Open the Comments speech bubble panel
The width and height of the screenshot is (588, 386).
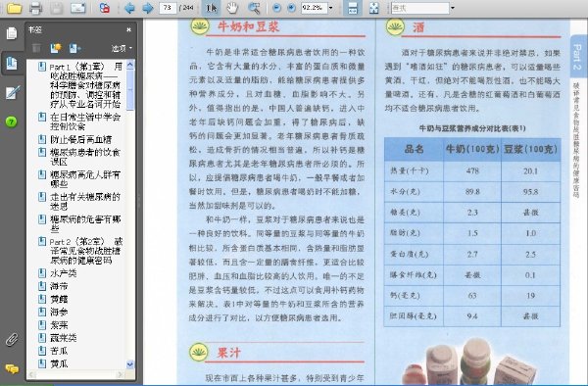pos(12,369)
